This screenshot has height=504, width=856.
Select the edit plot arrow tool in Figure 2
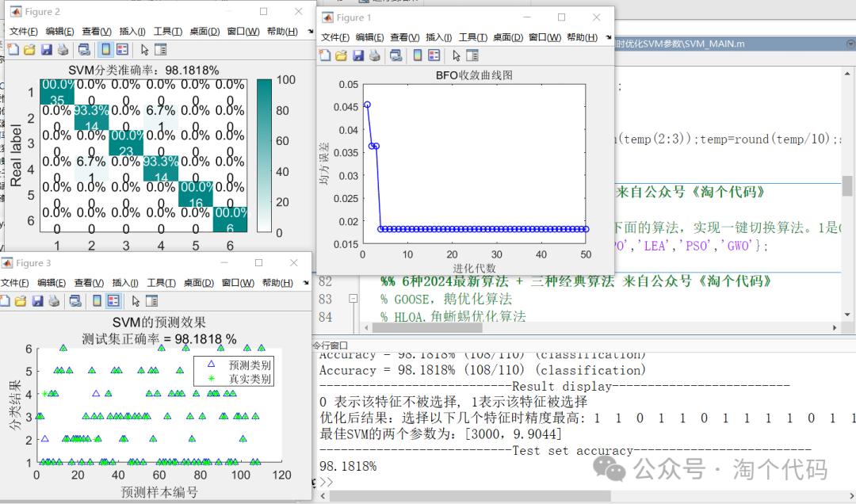143,48
